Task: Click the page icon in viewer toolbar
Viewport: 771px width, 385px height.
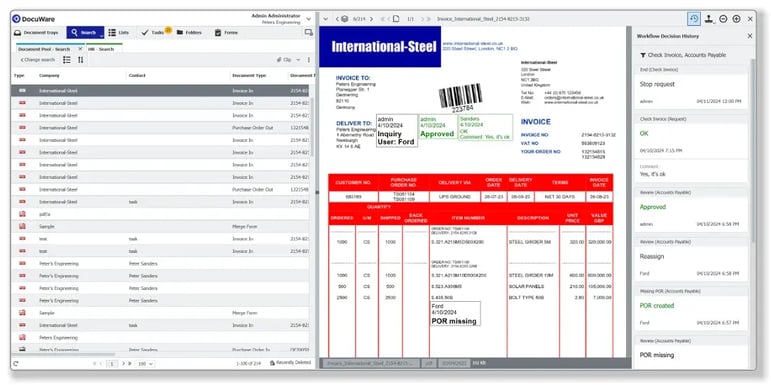Action: pos(396,19)
